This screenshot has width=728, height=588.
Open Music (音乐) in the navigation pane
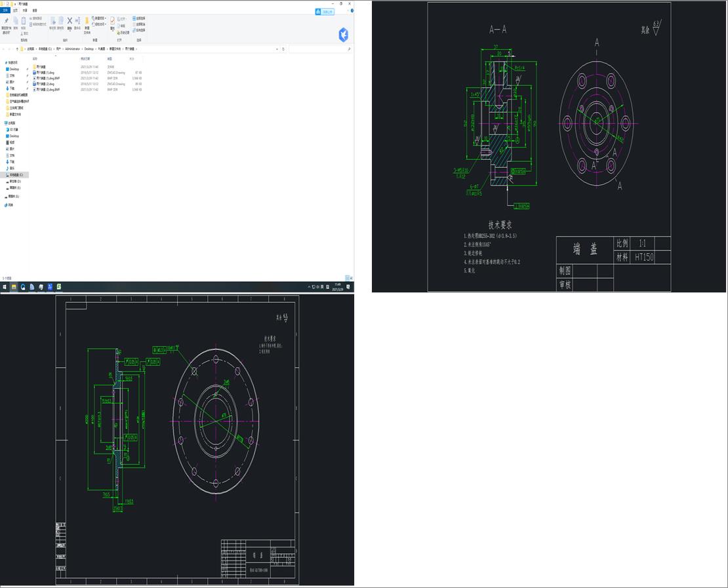10,168
